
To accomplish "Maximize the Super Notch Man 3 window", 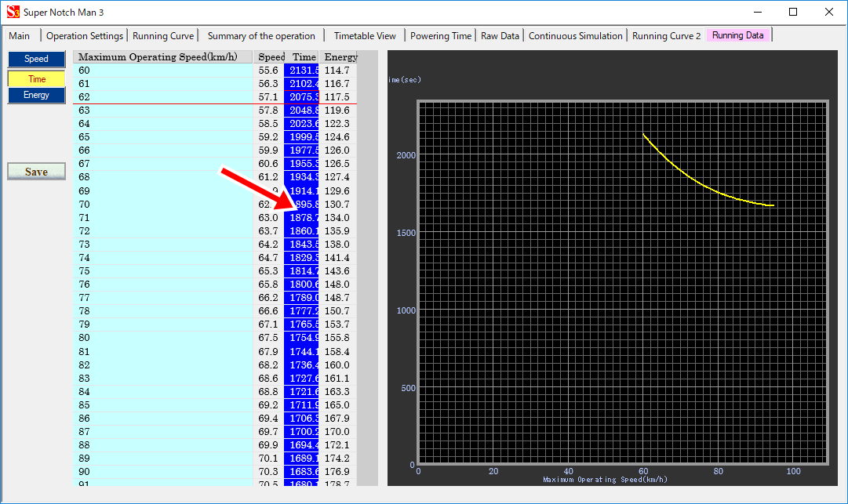I will coord(793,12).
